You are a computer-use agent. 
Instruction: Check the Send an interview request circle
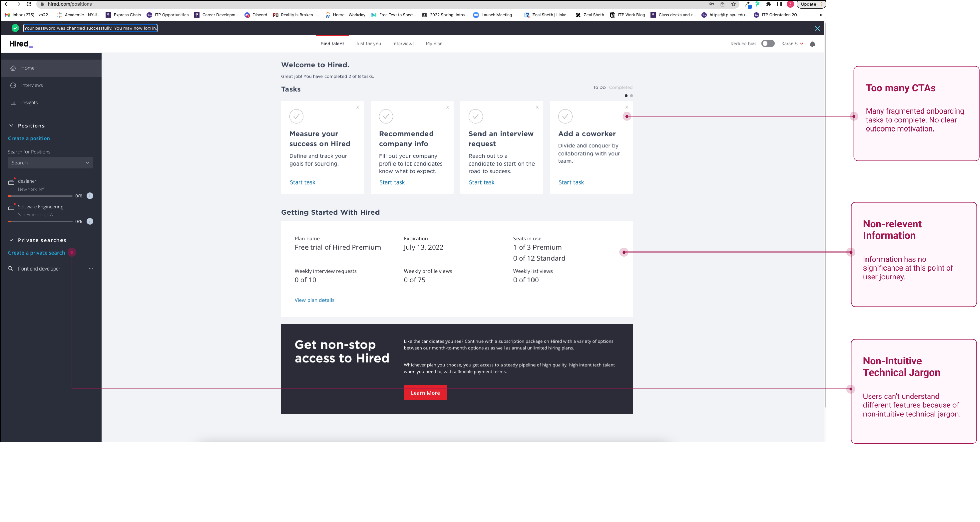point(475,117)
